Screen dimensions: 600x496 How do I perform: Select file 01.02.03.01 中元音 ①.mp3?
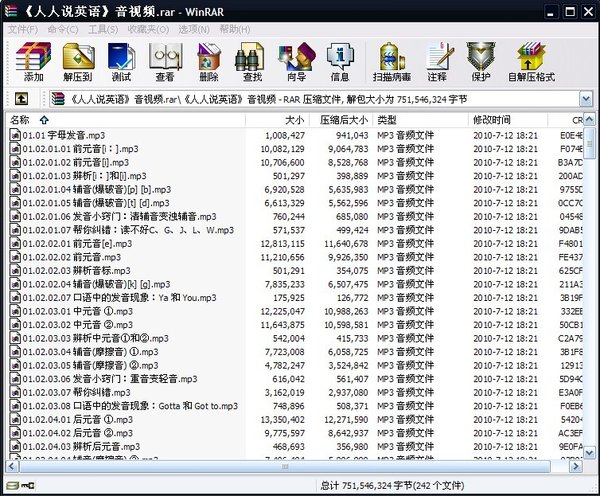point(78,312)
